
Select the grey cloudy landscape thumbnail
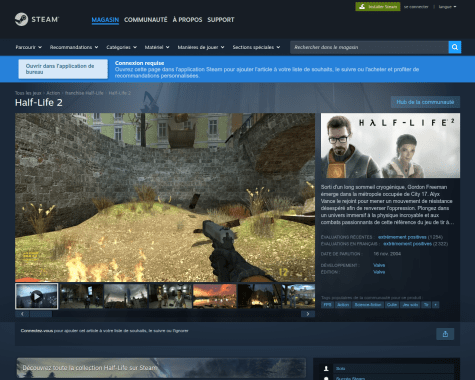click(x=126, y=296)
